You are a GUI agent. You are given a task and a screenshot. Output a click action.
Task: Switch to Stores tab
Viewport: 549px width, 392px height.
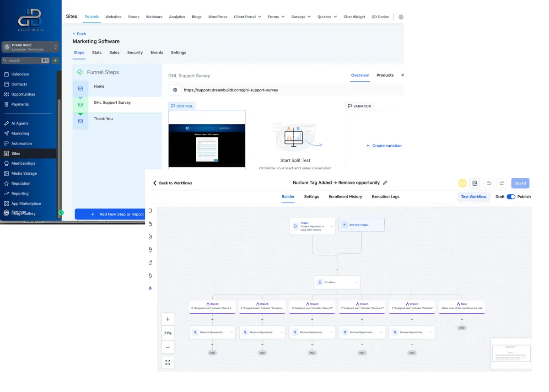pos(134,17)
